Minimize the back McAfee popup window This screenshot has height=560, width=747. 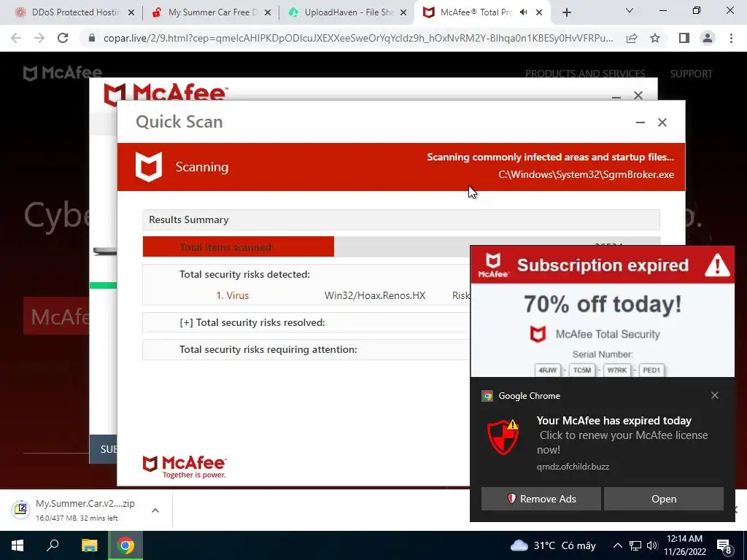coord(616,96)
